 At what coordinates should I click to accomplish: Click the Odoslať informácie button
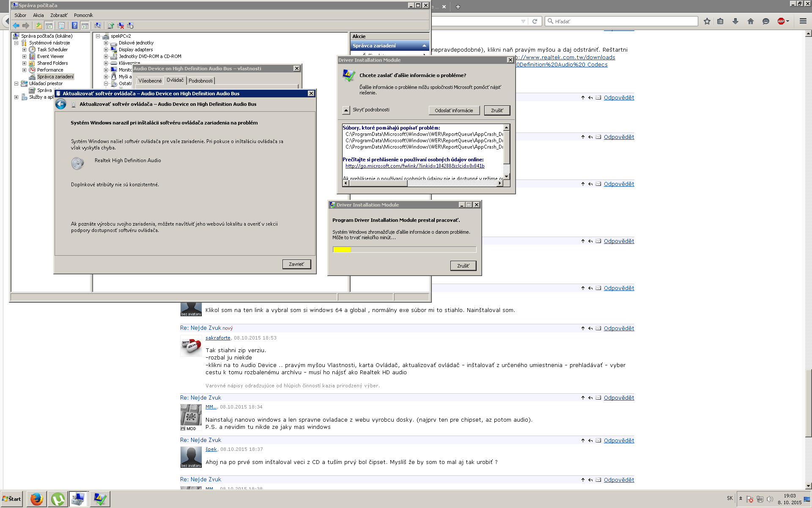click(x=454, y=110)
